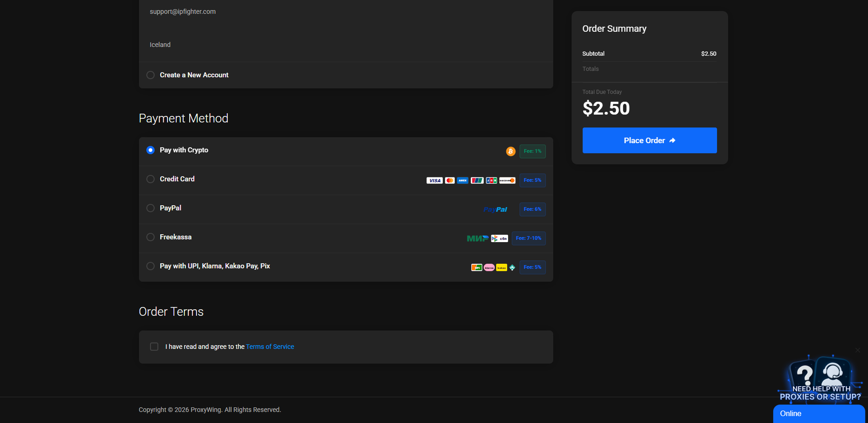Click the Visa card logo
Viewport: 868px width, 423px height.
(x=434, y=180)
